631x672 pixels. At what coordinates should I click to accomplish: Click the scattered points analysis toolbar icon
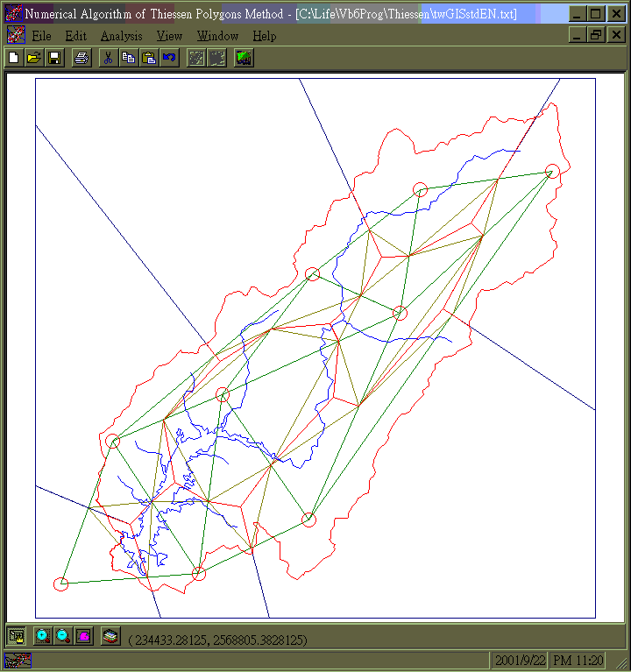197,58
